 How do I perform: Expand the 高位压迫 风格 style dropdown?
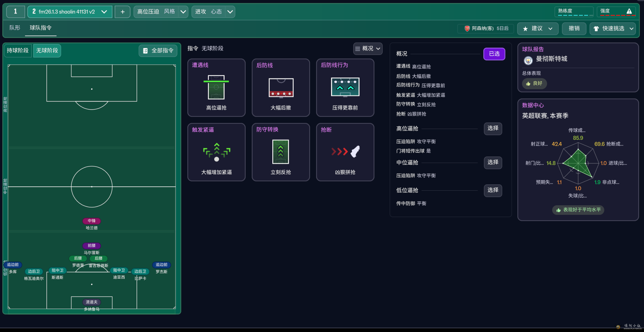click(x=183, y=12)
